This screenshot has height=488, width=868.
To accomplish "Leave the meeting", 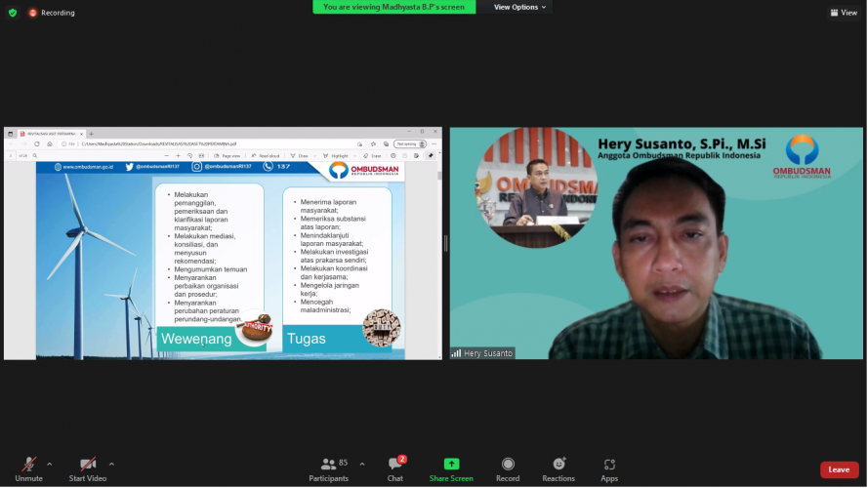I will pyautogui.click(x=839, y=469).
